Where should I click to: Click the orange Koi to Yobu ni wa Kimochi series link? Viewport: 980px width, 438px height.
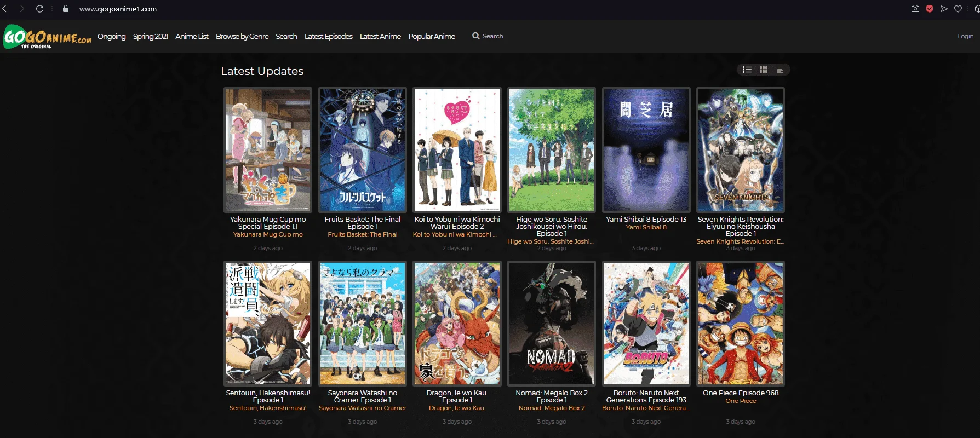click(455, 234)
